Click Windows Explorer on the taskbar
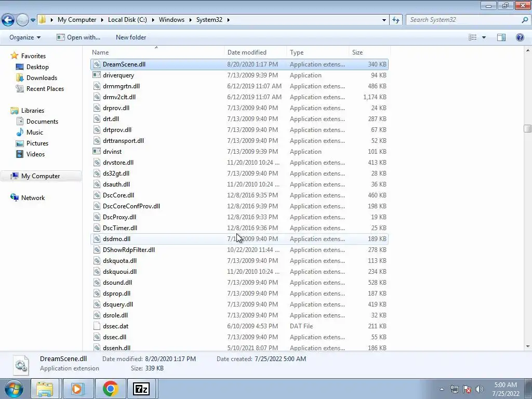 point(45,389)
